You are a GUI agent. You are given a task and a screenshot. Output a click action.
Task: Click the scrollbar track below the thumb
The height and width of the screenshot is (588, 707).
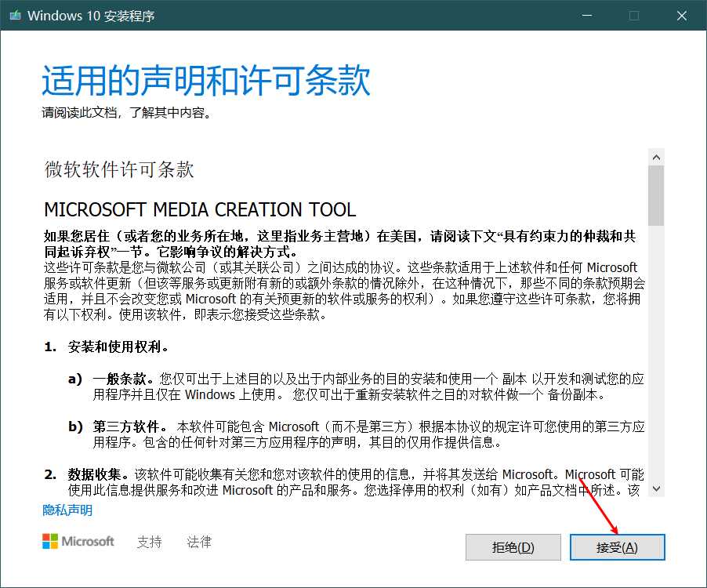point(656,353)
